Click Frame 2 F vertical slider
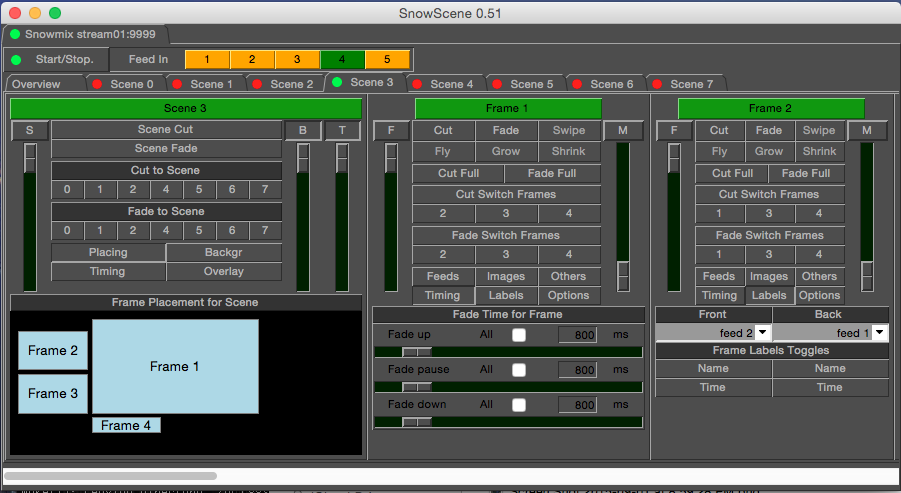The height and width of the screenshot is (493, 901). coord(674,217)
